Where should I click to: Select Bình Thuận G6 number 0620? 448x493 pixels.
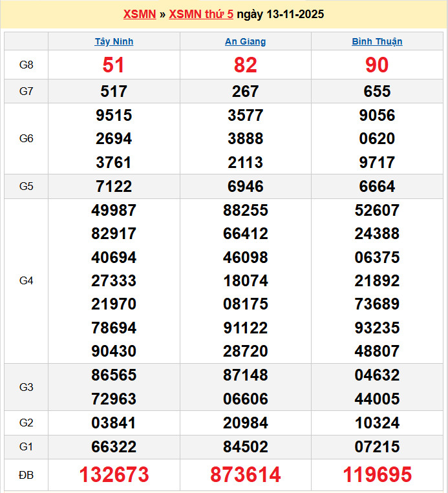[377, 139]
